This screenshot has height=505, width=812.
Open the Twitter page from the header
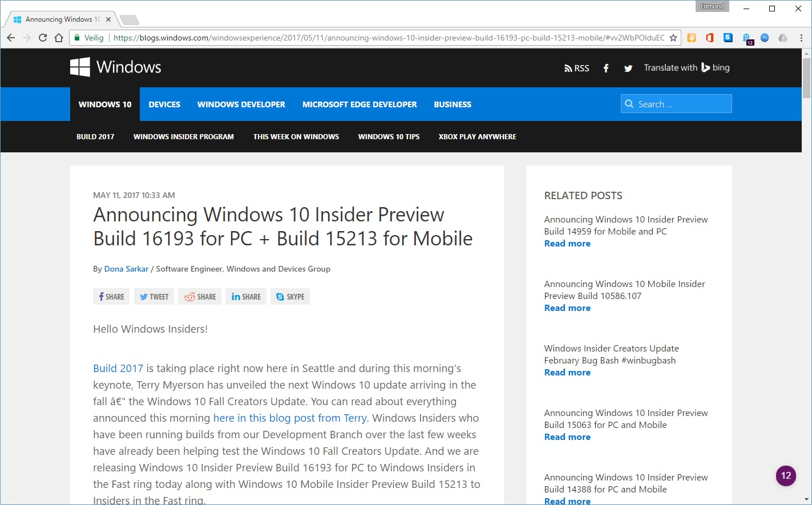[628, 68]
